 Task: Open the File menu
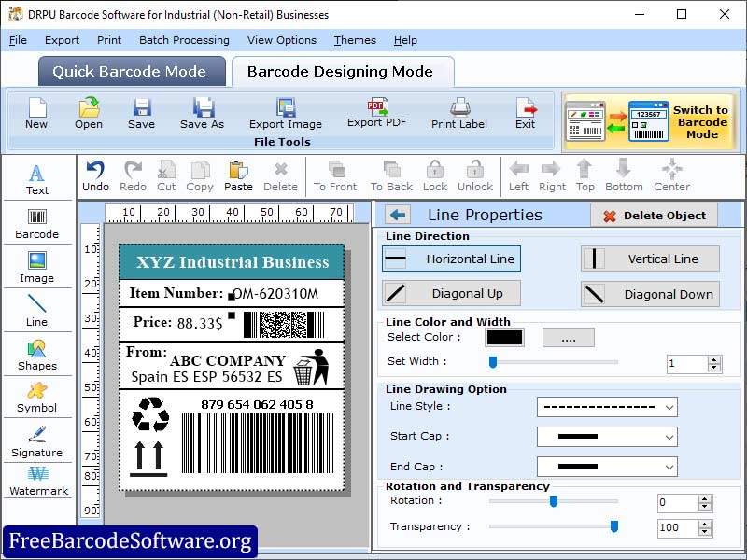[x=18, y=40]
